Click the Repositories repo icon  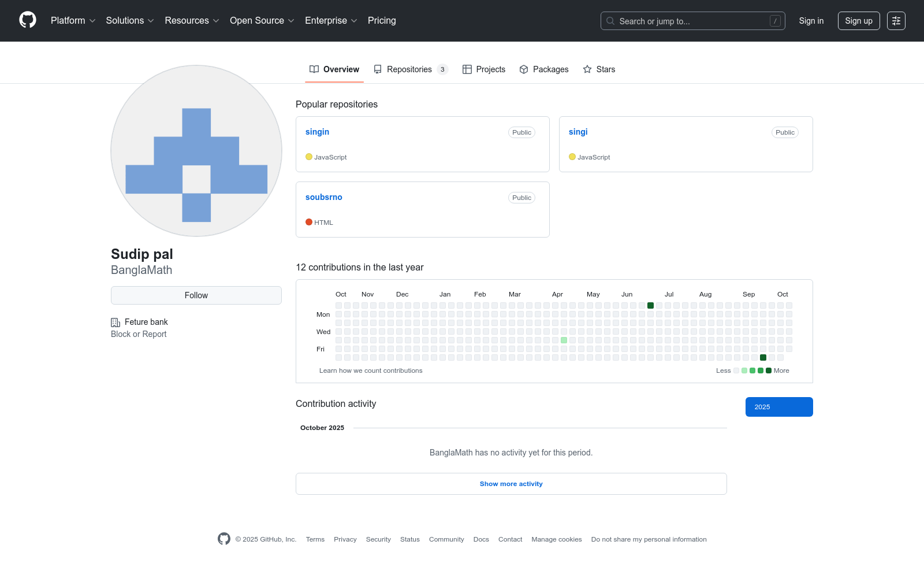[x=378, y=69]
